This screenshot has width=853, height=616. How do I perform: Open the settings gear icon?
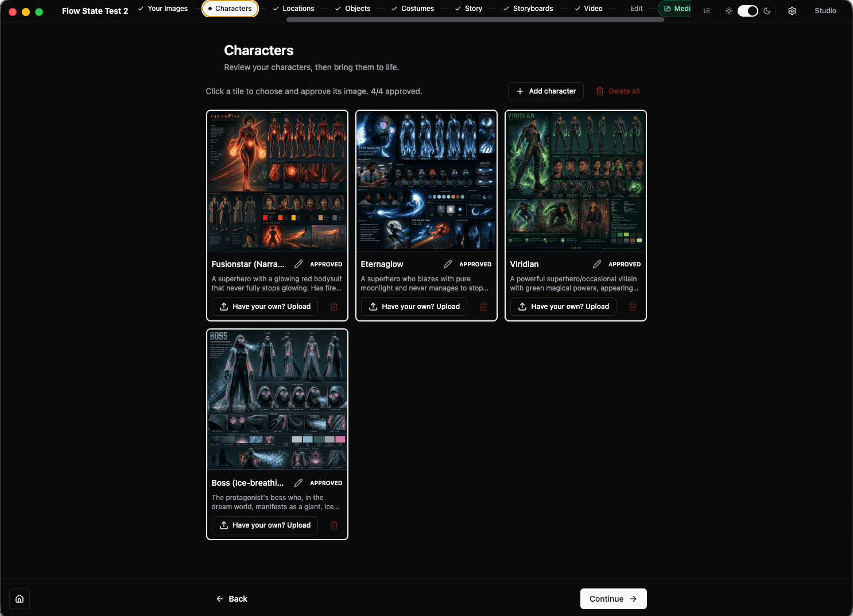792,11
